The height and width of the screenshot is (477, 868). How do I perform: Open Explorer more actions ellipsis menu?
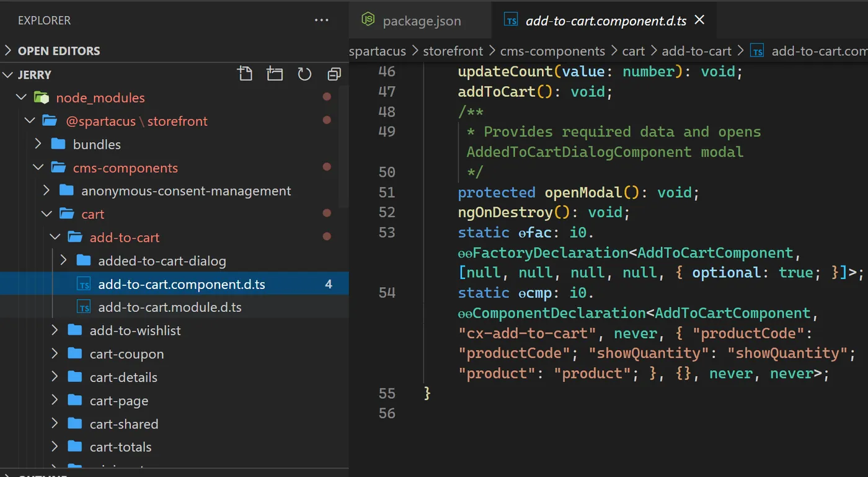point(321,20)
